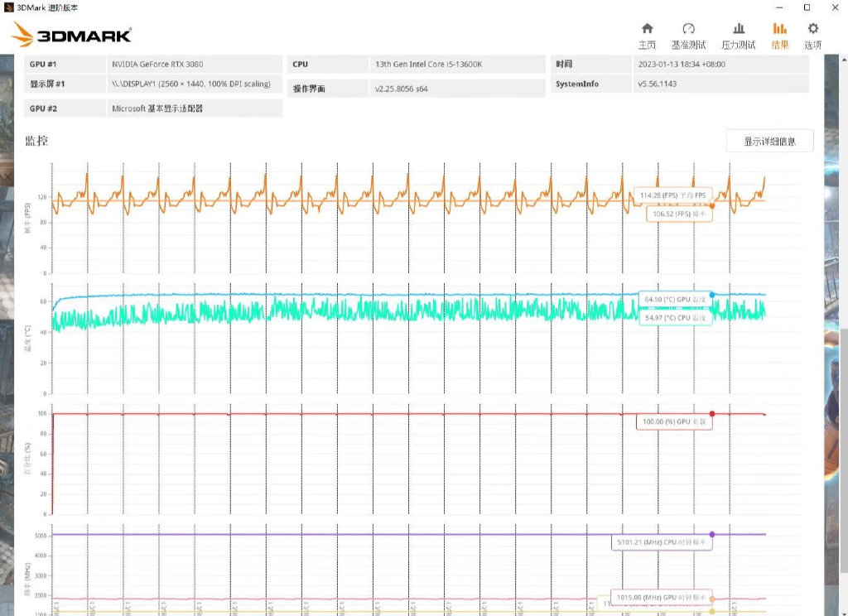
Task: Select the 2023-01-13 18:34 time value
Action: coord(682,64)
